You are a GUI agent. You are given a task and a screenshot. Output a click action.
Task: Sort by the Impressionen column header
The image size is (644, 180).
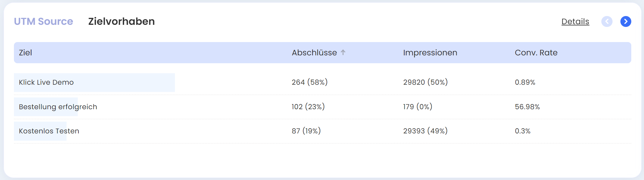tap(430, 53)
